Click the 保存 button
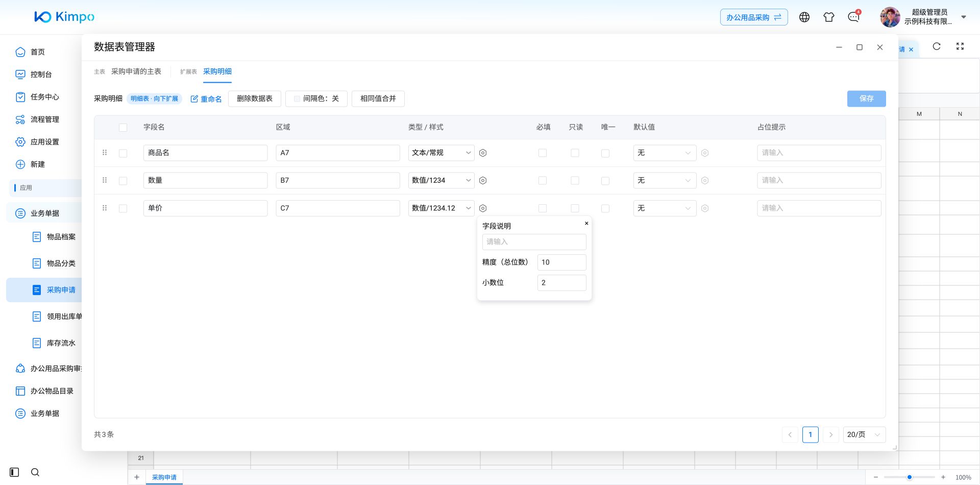The height and width of the screenshot is (485, 980). click(867, 99)
